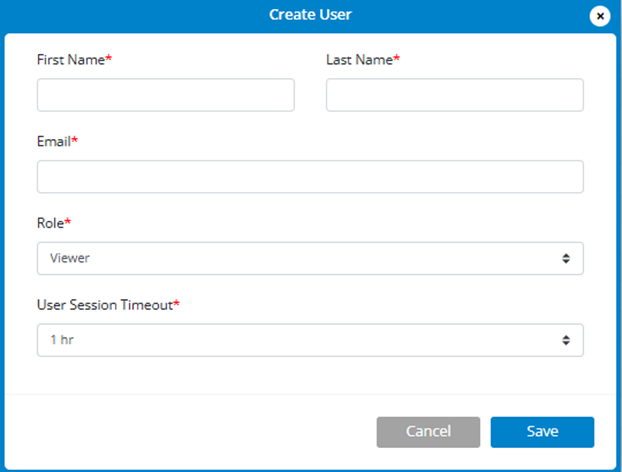Click the User Session Timeout label
The height and width of the screenshot is (472, 622).
coord(104,305)
